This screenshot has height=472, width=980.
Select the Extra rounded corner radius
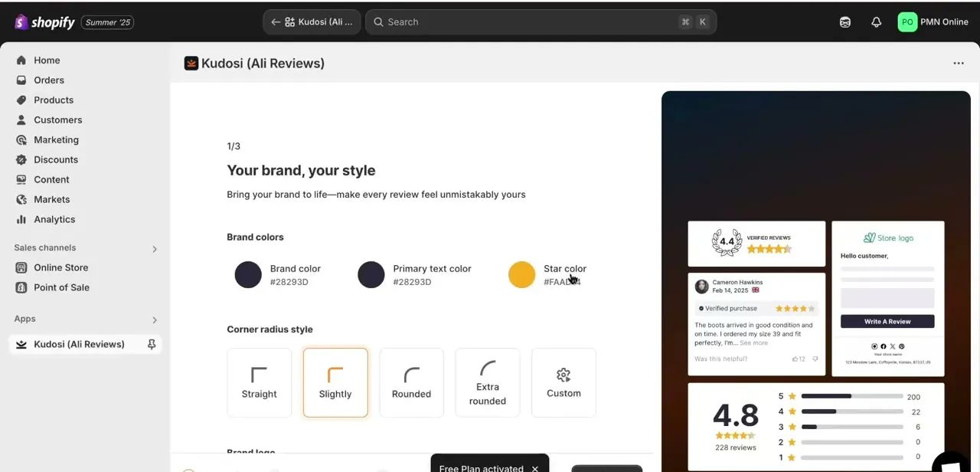[488, 382]
